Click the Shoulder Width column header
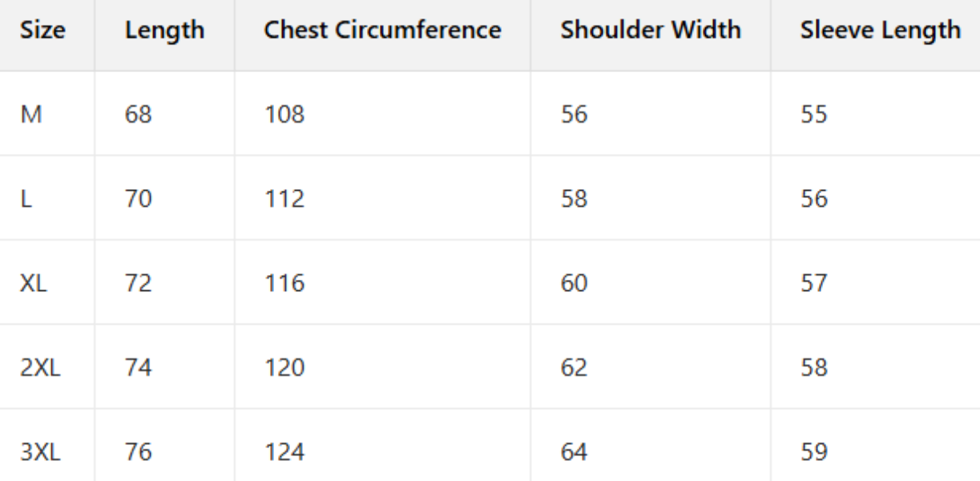The height and width of the screenshot is (481, 980). point(650,30)
